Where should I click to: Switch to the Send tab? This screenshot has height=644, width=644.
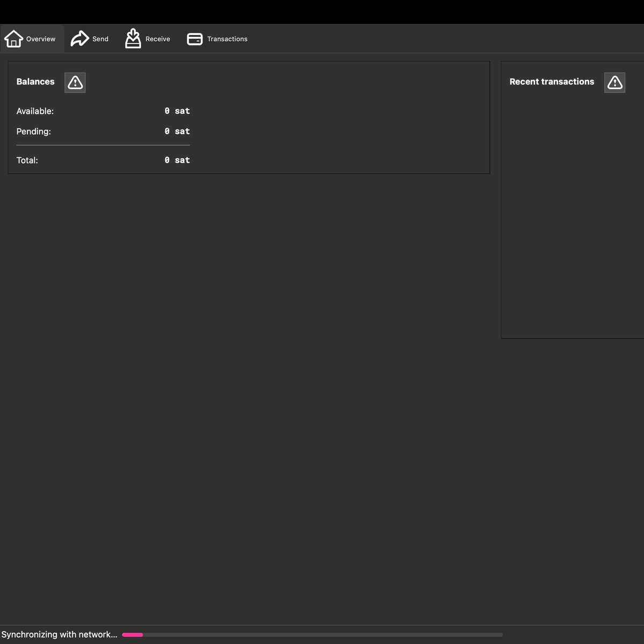click(x=90, y=39)
